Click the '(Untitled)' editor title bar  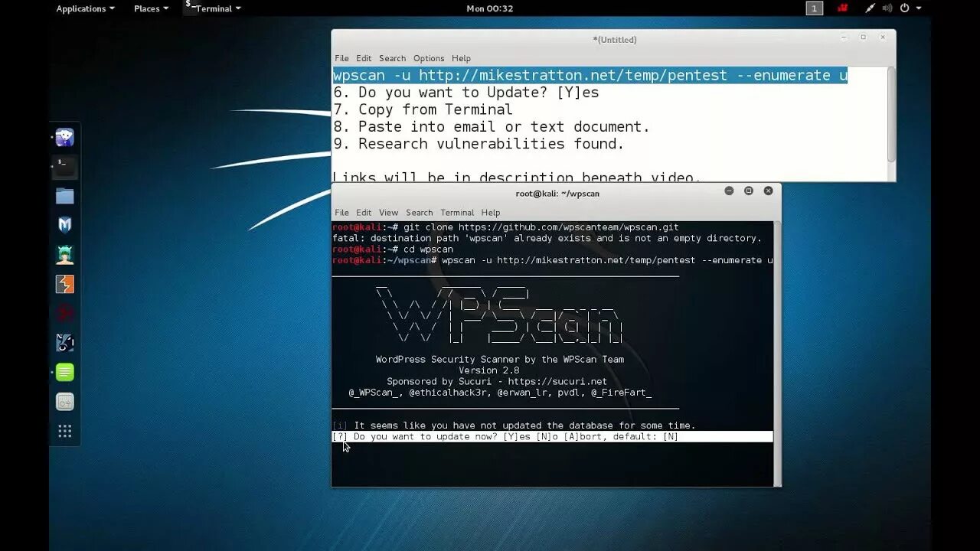614,39
